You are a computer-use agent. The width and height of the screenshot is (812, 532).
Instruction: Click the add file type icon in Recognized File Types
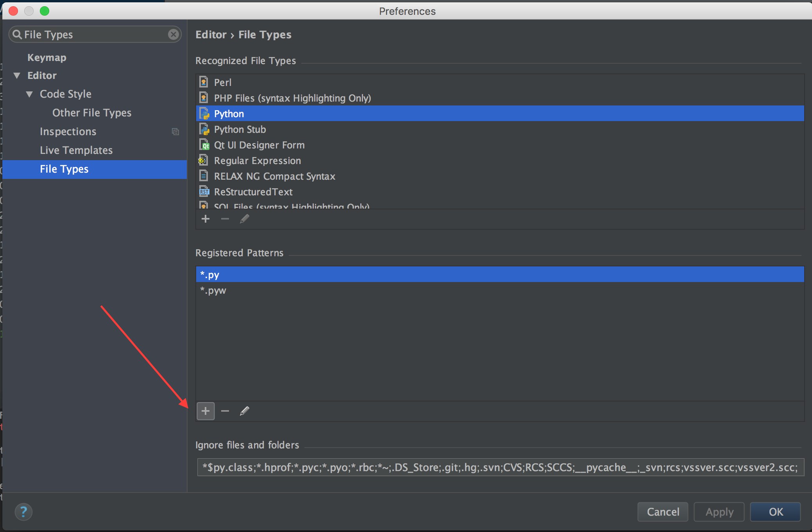206,218
